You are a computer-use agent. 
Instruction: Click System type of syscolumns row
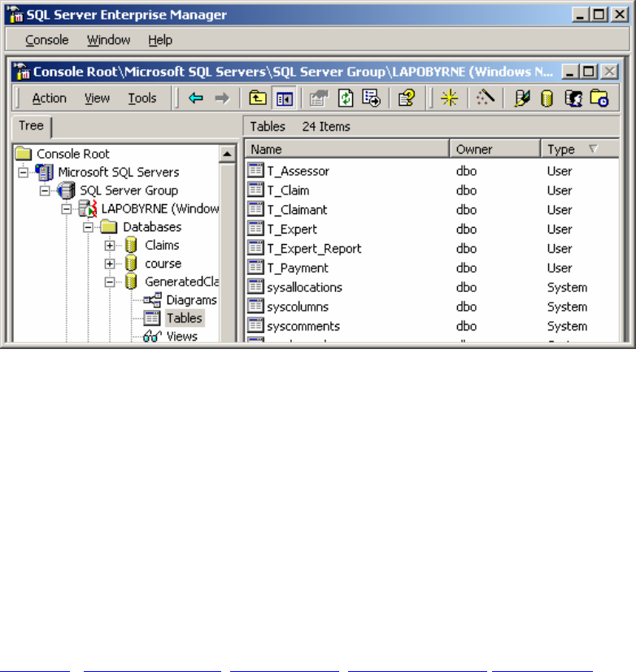pos(567,307)
